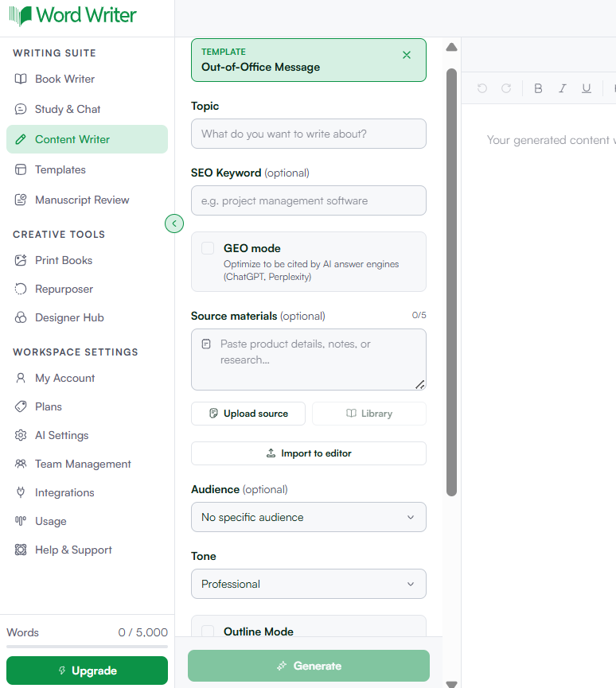
Task: Open Book Writer from sidebar
Action: click(x=87, y=79)
